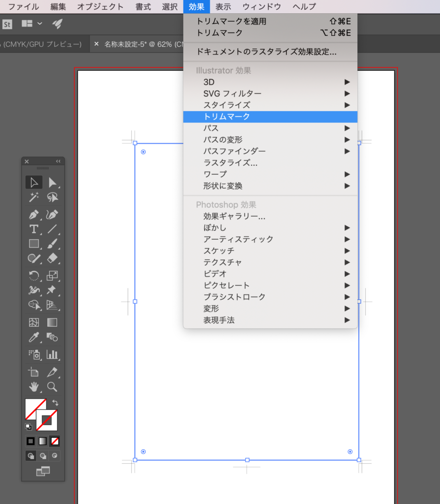Select the Zoom magnifier tool
The width and height of the screenshot is (440, 504).
pos(52,386)
